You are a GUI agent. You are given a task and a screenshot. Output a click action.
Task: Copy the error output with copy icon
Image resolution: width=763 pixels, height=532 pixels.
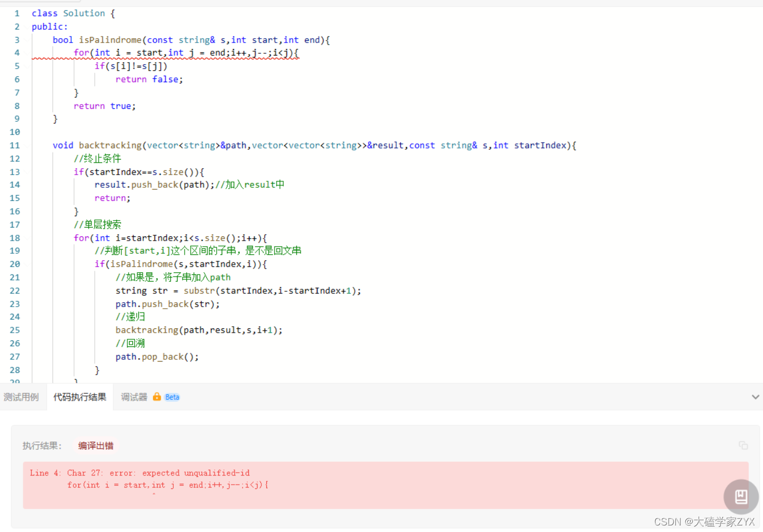coord(743,445)
